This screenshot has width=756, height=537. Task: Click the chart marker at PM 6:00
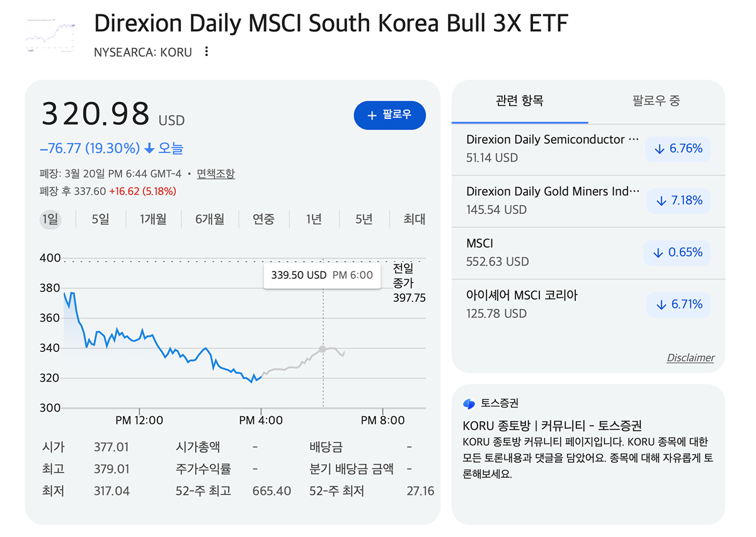click(x=323, y=349)
